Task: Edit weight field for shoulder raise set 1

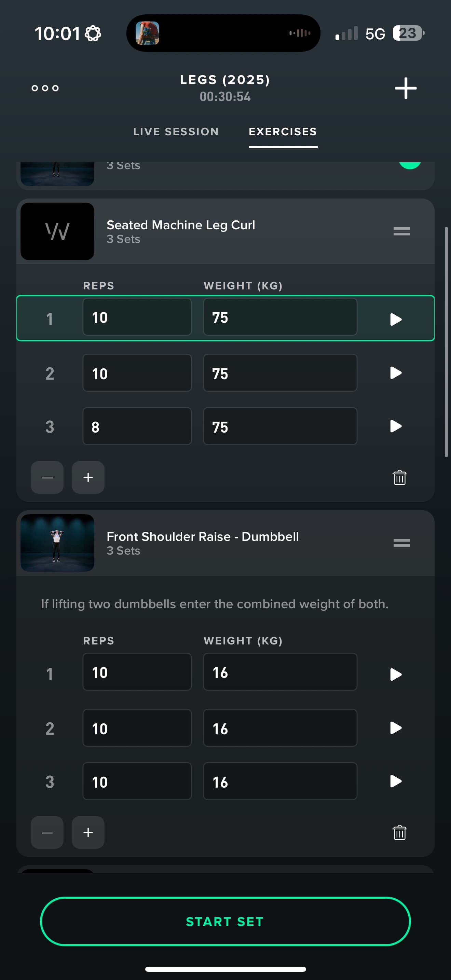Action: tap(280, 672)
